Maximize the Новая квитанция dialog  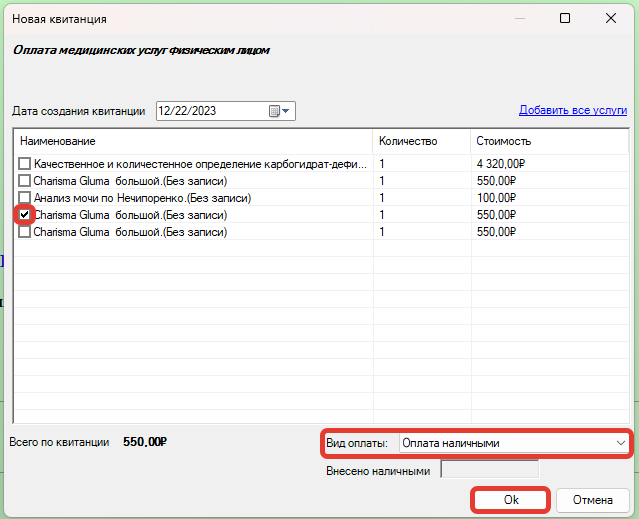pos(565,18)
